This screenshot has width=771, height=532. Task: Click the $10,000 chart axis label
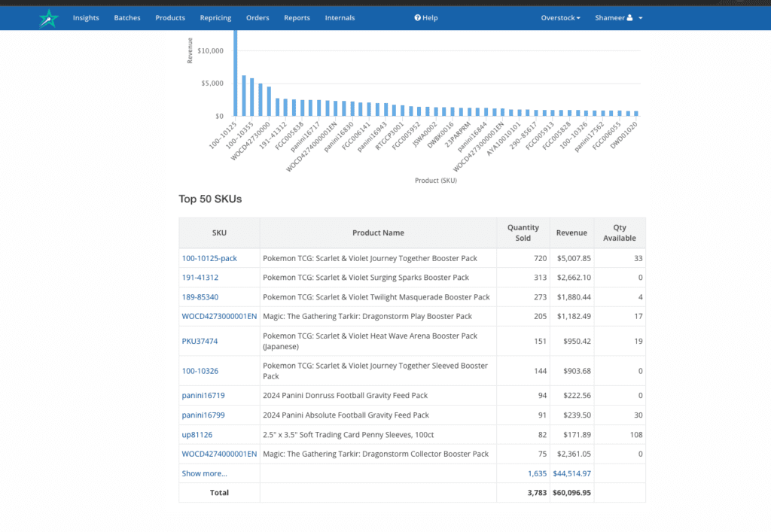[211, 50]
